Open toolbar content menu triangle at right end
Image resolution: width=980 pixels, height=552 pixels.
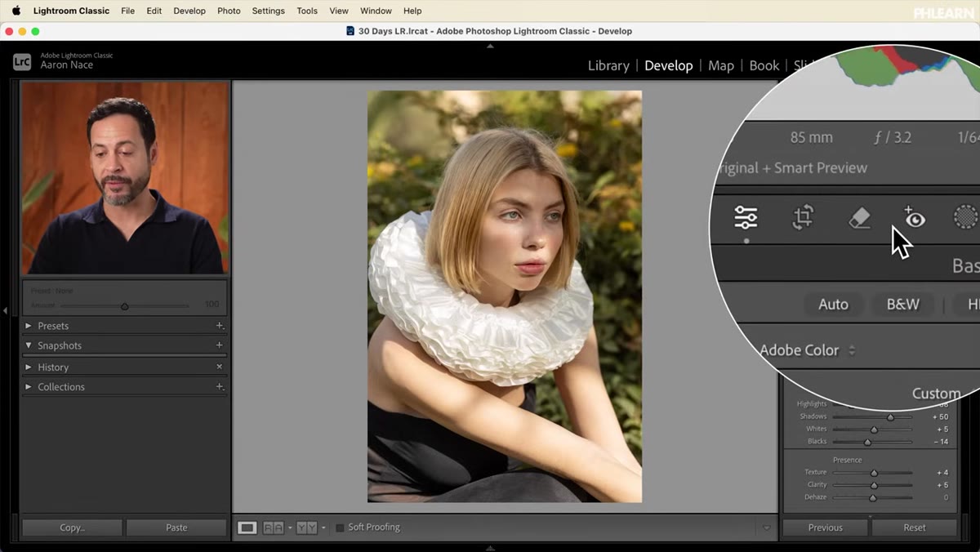coord(766,528)
